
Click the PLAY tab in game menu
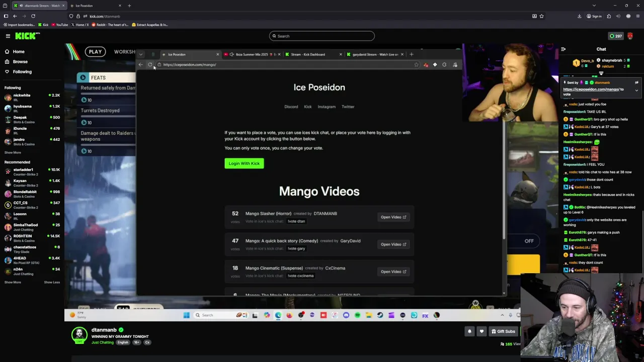click(95, 52)
